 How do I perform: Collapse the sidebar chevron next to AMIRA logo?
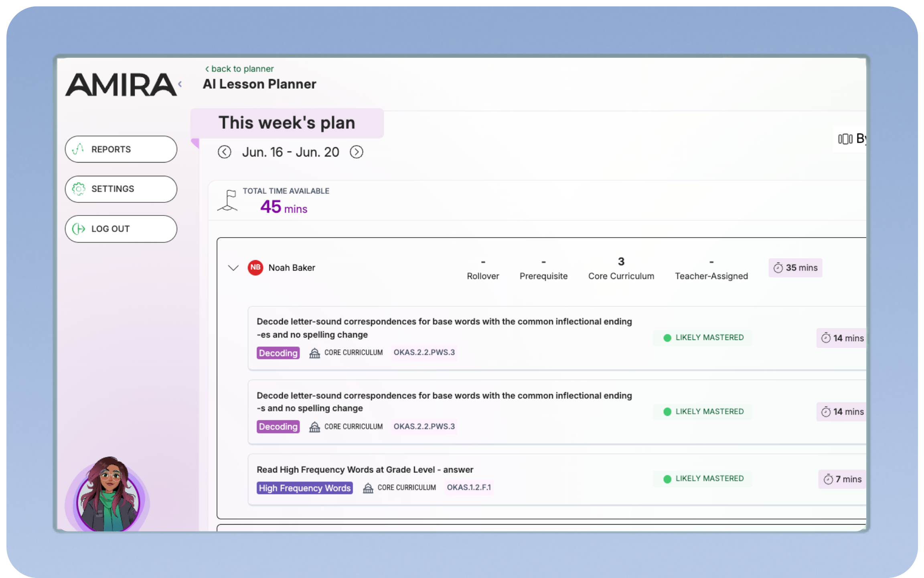pyautogui.click(x=180, y=84)
